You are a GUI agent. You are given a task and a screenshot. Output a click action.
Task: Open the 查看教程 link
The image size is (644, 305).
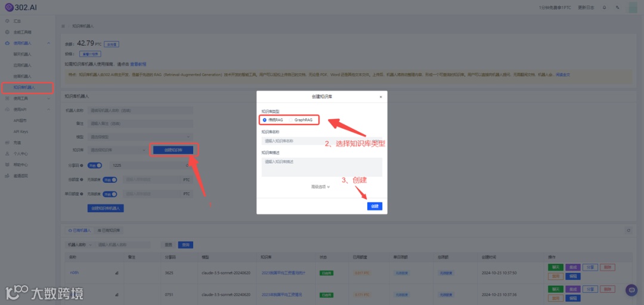[x=138, y=64]
